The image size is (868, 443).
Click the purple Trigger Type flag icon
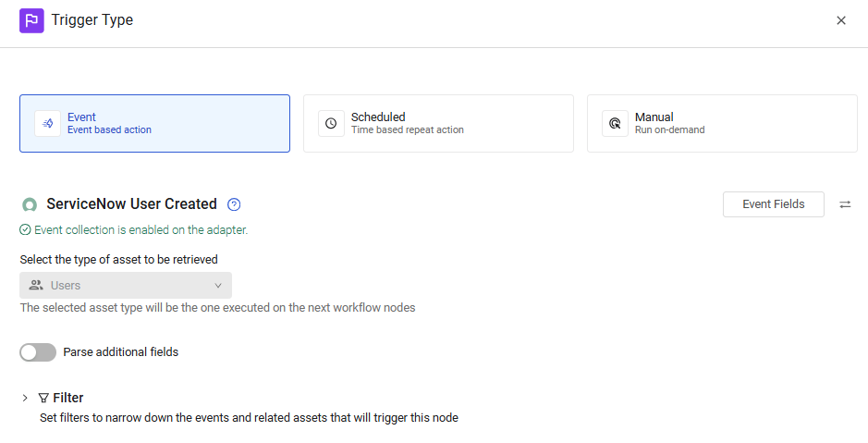click(31, 20)
